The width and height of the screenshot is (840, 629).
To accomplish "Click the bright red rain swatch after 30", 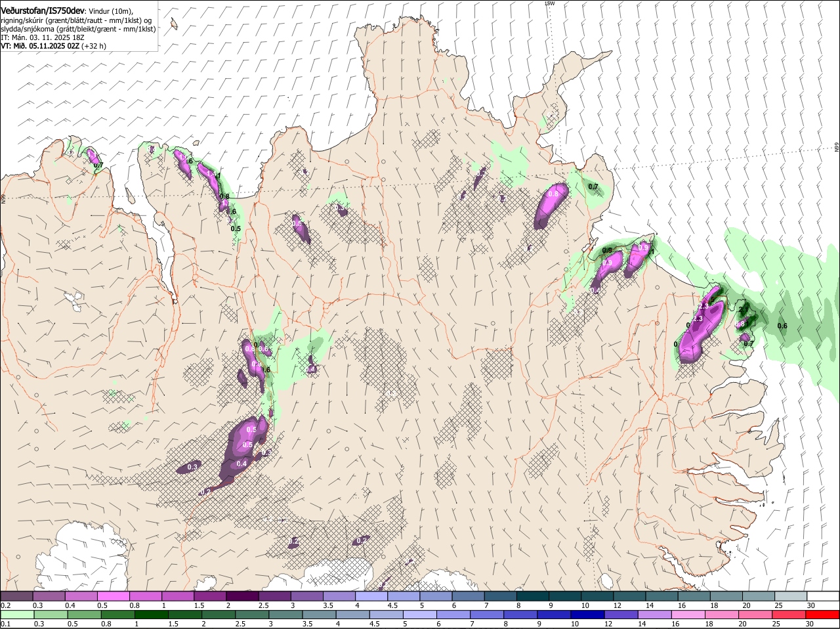I will coord(823,614).
